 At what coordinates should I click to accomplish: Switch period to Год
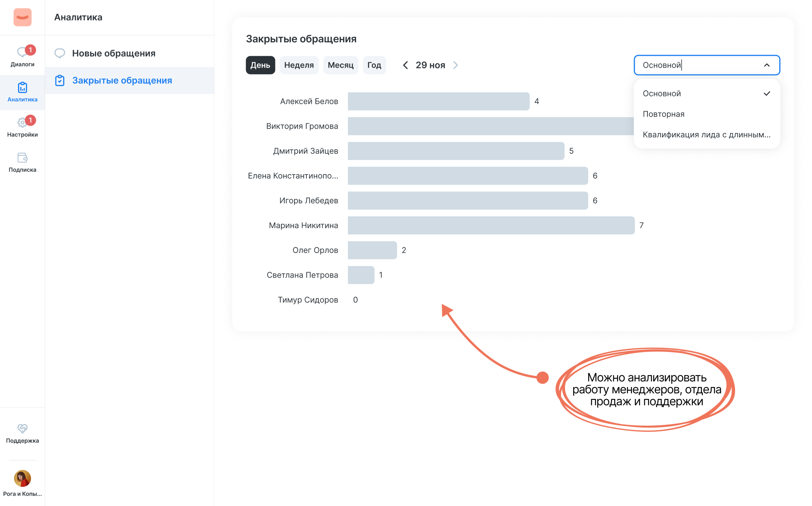(374, 65)
